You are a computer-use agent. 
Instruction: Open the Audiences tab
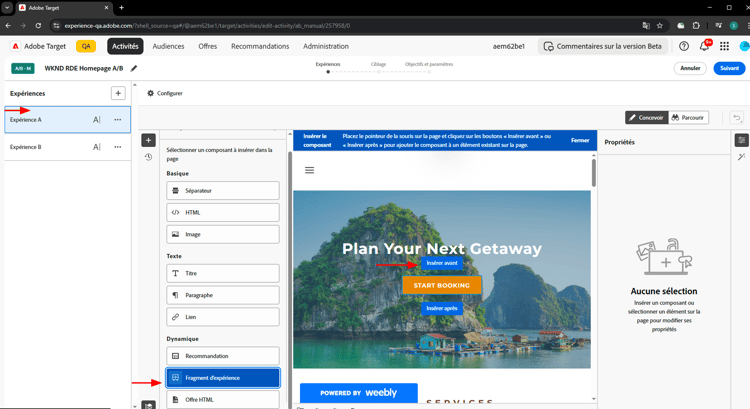168,46
